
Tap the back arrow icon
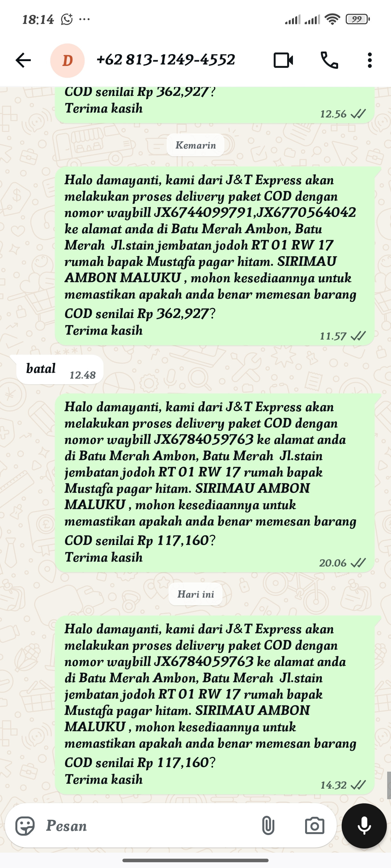[23, 60]
